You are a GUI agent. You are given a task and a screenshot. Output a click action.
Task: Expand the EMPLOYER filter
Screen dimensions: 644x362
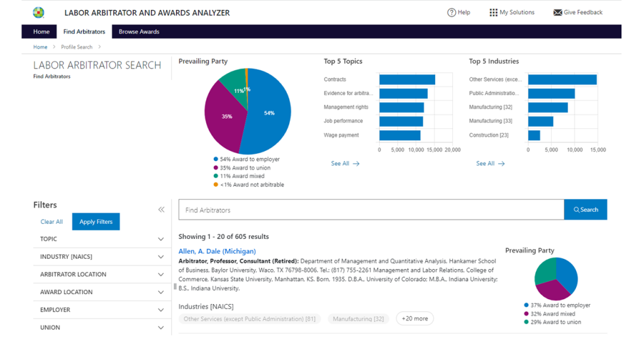pos(160,310)
